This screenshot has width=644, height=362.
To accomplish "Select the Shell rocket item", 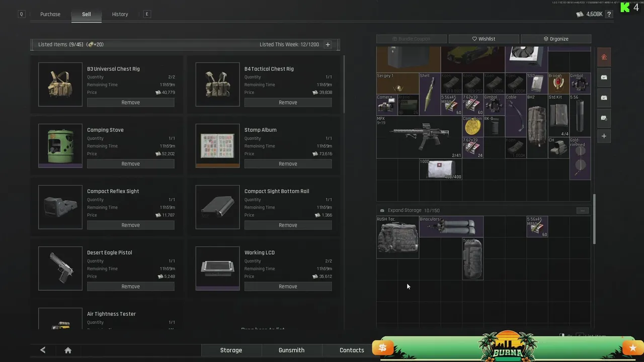I will click(430, 94).
